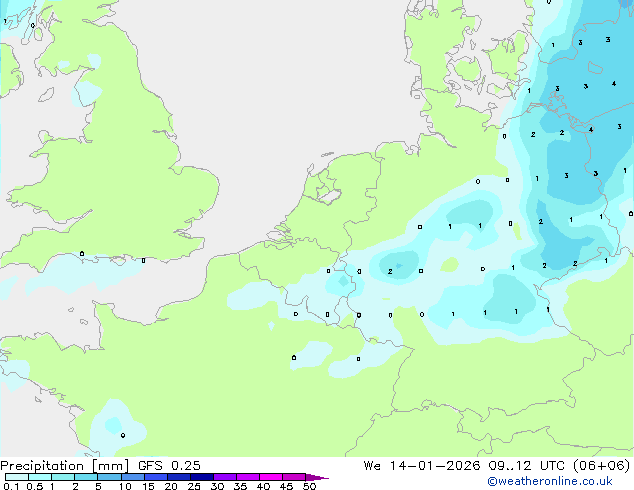
Task: Click the '09..12 UTC' time label
Action: (527, 466)
